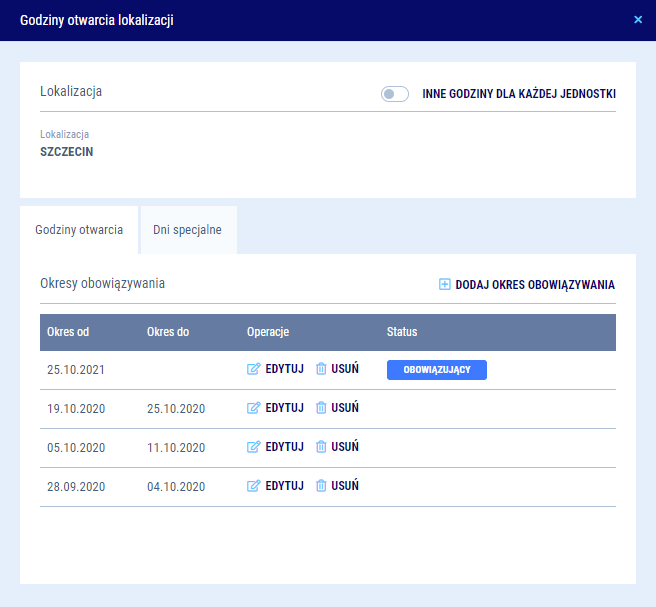Viewport: 656px width, 607px height.
Task: Select the Godziny otwarcia tab
Action: [x=79, y=230]
